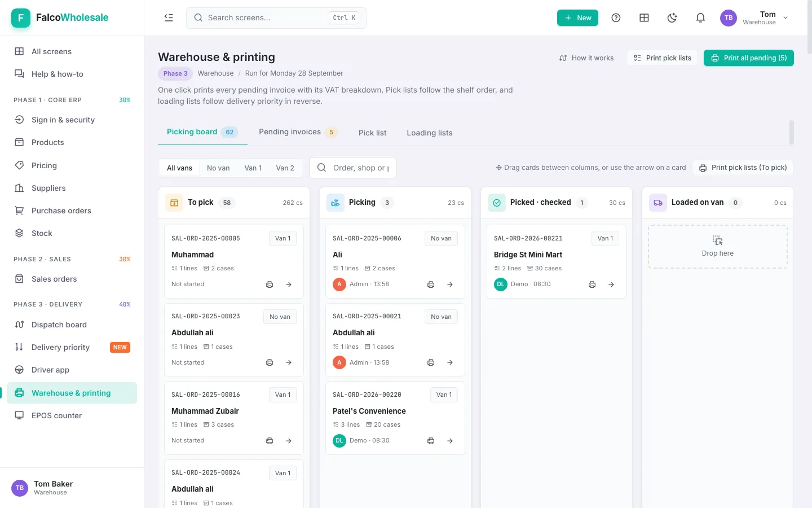
Task: Print Bridge St Mini Mart order
Action: click(x=592, y=284)
